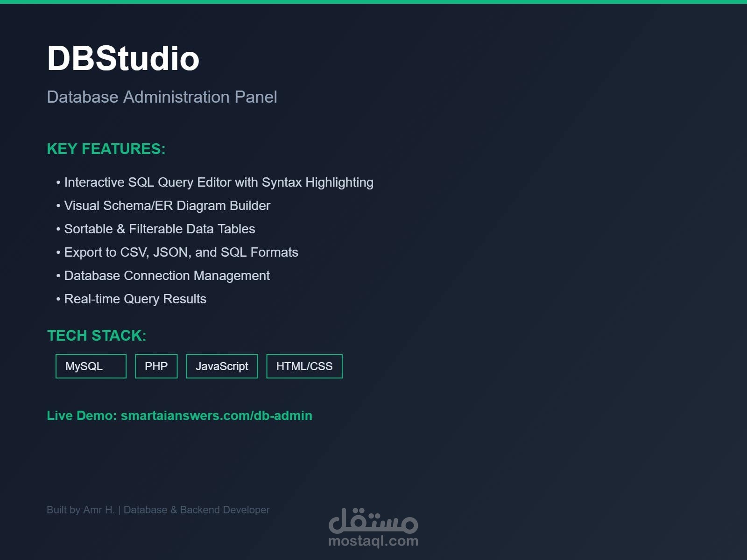
Task: Click Export to CSV, JSON, SQL Formats line
Action: [177, 252]
